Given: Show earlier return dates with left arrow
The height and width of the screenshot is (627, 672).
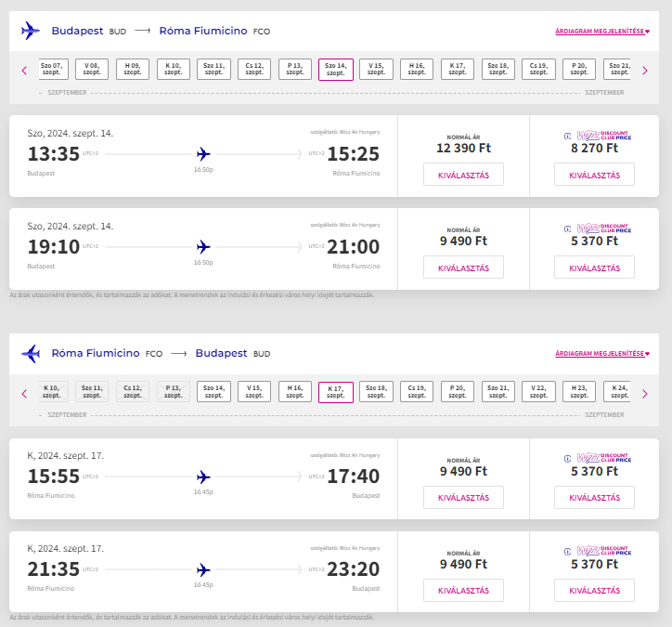Looking at the screenshot, I should (24, 393).
